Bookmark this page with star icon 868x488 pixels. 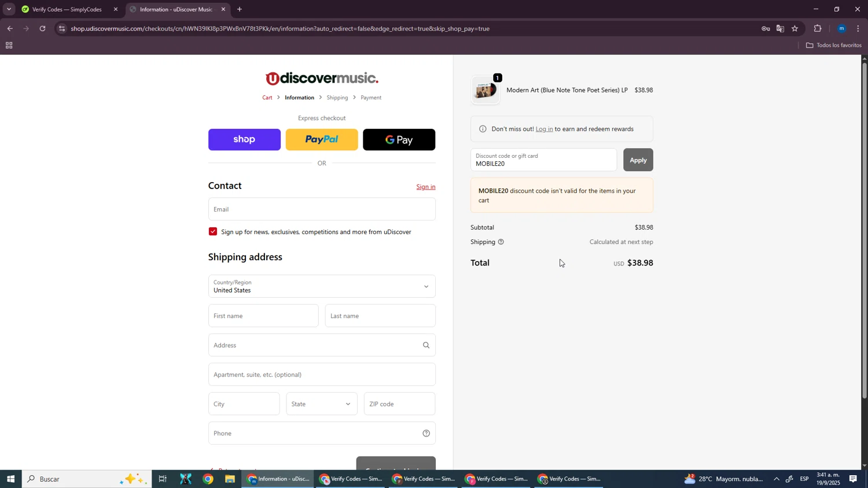click(x=795, y=28)
